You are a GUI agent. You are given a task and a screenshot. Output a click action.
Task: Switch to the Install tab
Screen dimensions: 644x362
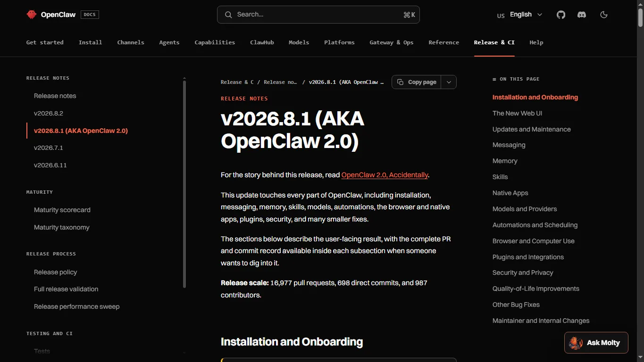point(91,42)
